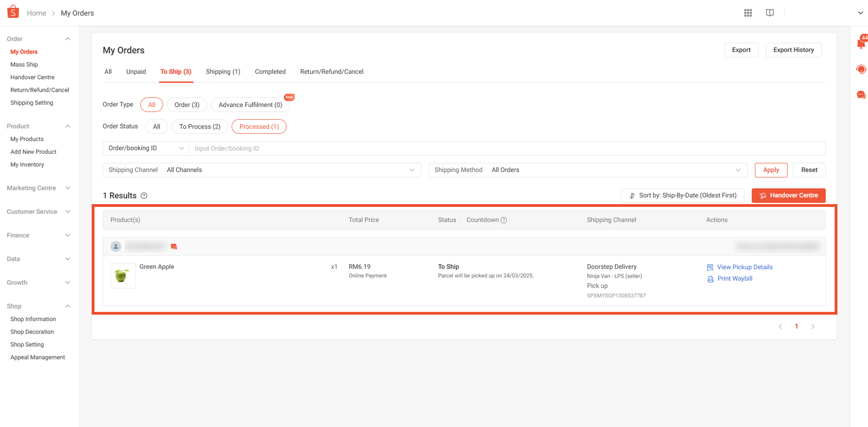Screen dimensions: 868x427
Task: Select the All order type filter
Action: click(152, 105)
